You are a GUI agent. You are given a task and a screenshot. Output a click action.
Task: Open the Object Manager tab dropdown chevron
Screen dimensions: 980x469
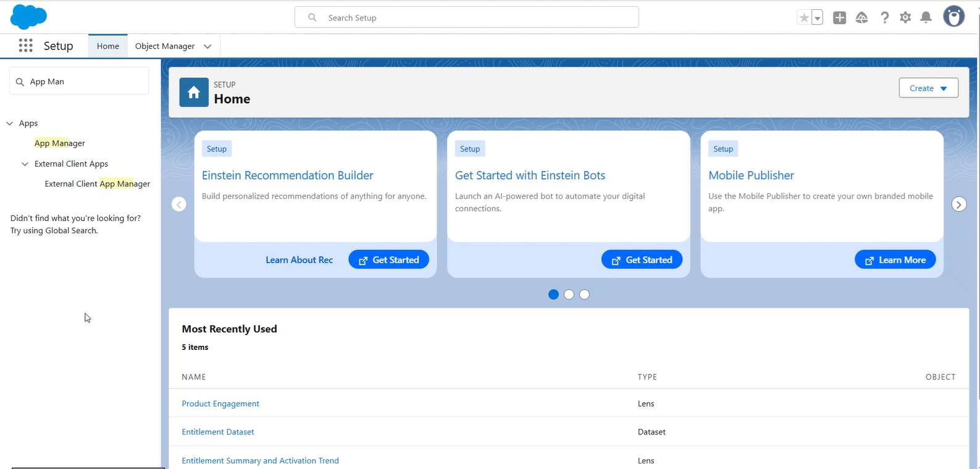207,46
